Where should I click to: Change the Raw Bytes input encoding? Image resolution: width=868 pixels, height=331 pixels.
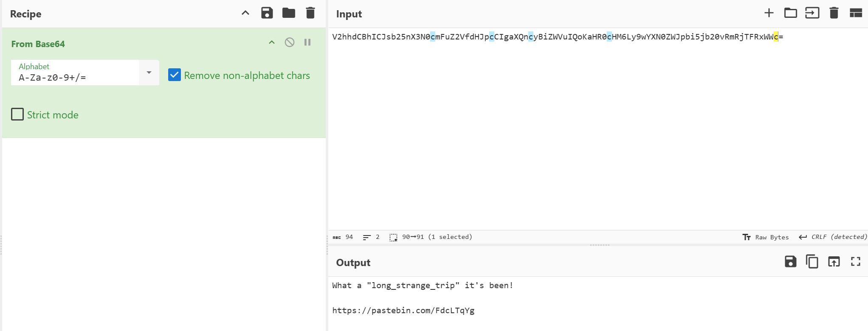[x=766, y=237]
